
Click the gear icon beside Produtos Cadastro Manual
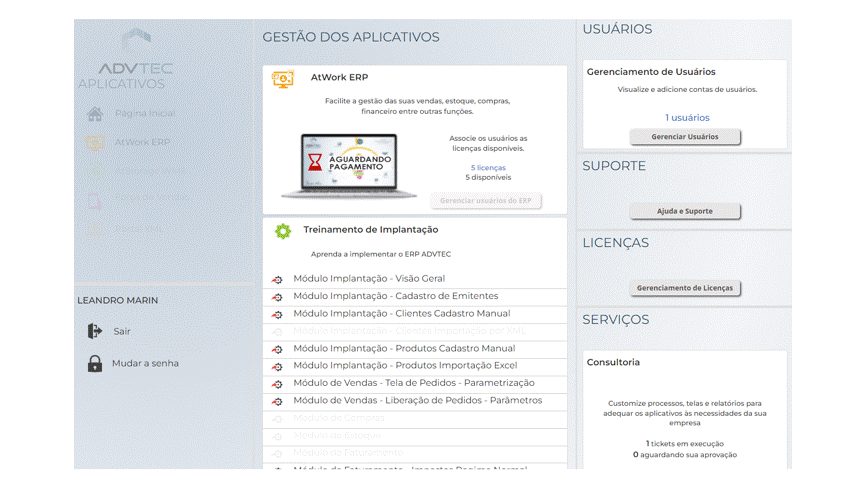click(x=277, y=349)
